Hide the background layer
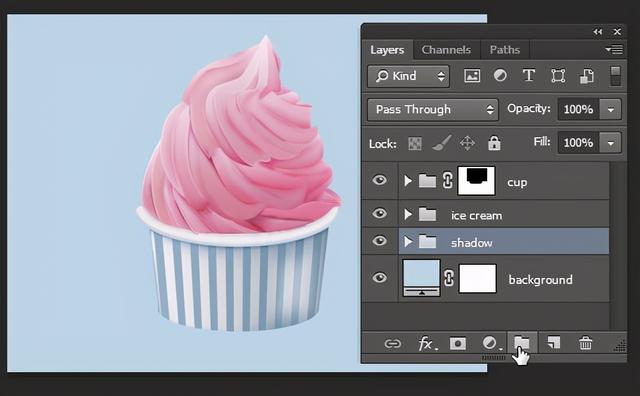 [x=379, y=278]
